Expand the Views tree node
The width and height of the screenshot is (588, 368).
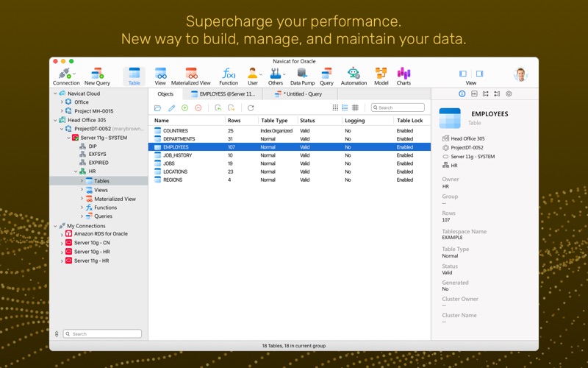[x=82, y=190]
